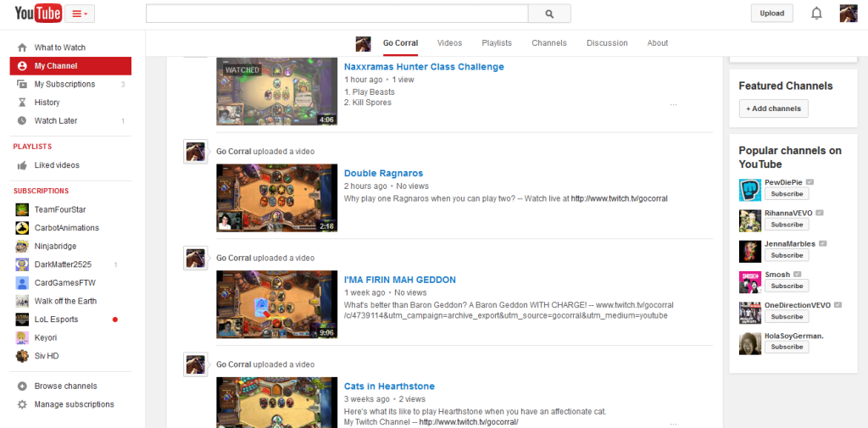Subscribe to Smosh
Viewport: 868px width, 428px height.
pos(787,286)
